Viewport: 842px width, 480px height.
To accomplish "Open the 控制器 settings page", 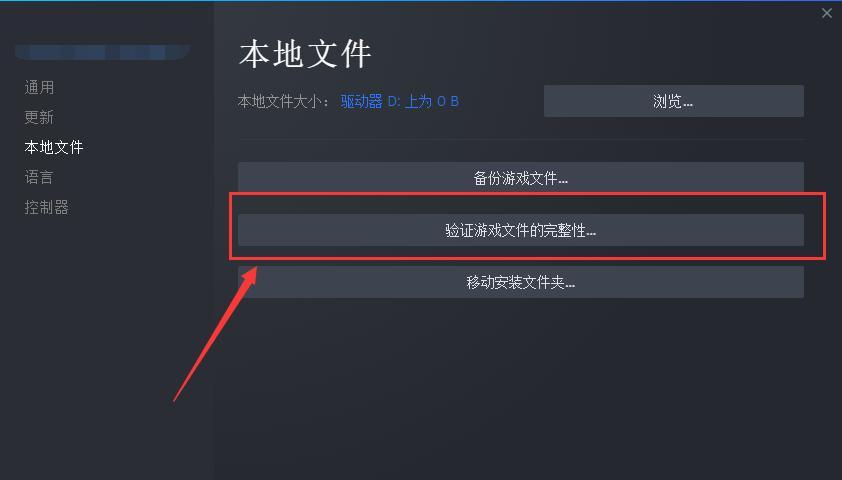I will click(x=46, y=207).
